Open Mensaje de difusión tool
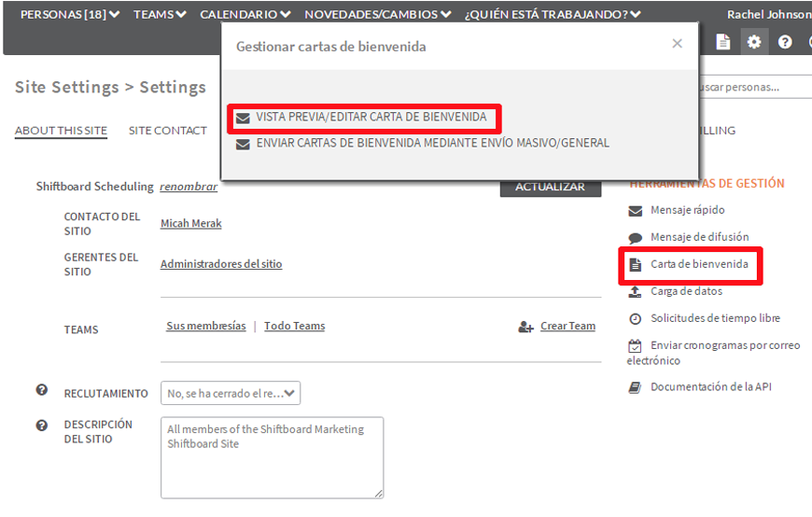 [700, 237]
